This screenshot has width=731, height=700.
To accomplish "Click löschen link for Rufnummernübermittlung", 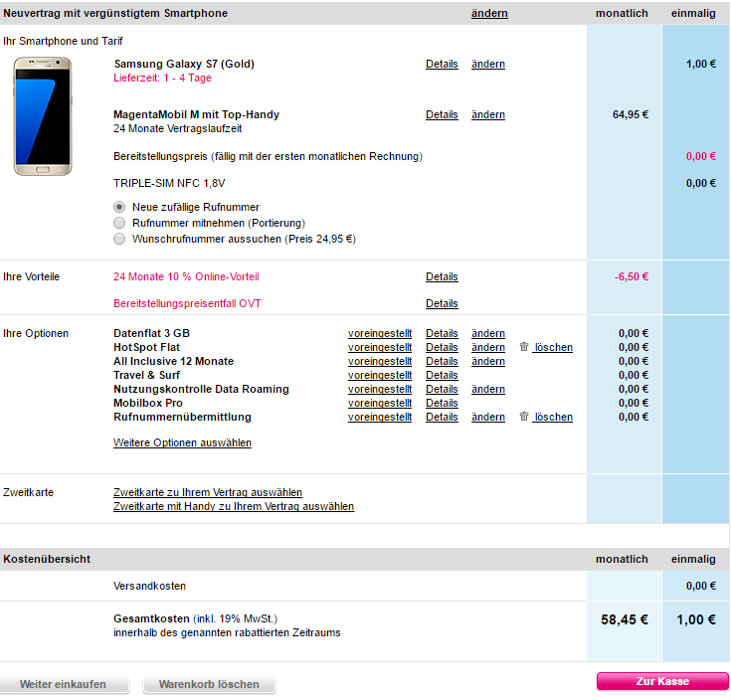I will (x=553, y=417).
